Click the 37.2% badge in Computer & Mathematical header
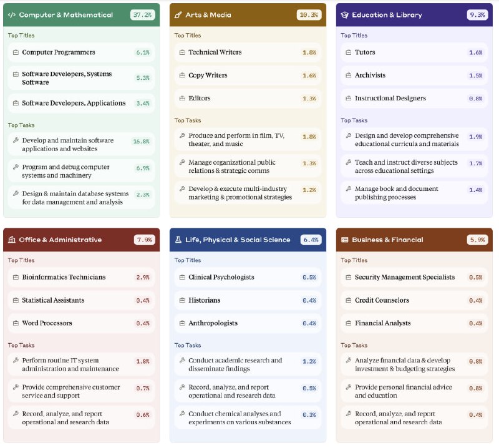The height and width of the screenshot is (448, 499). tap(143, 15)
